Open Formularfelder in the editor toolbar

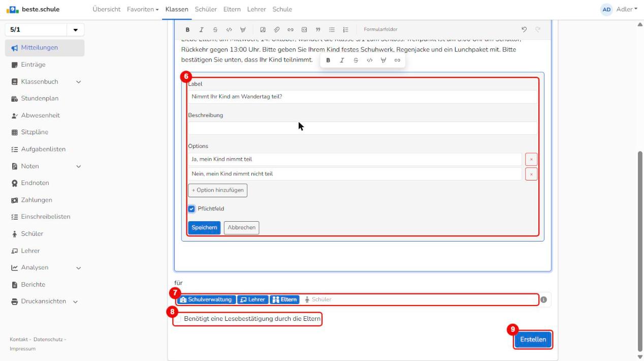[x=380, y=29]
